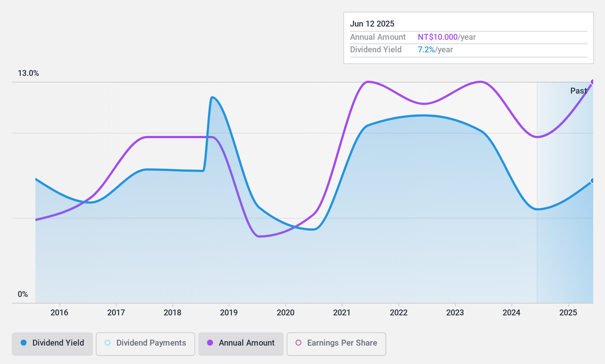Click the 2019 x-axis label
The width and height of the screenshot is (605, 364).
pyautogui.click(x=229, y=313)
